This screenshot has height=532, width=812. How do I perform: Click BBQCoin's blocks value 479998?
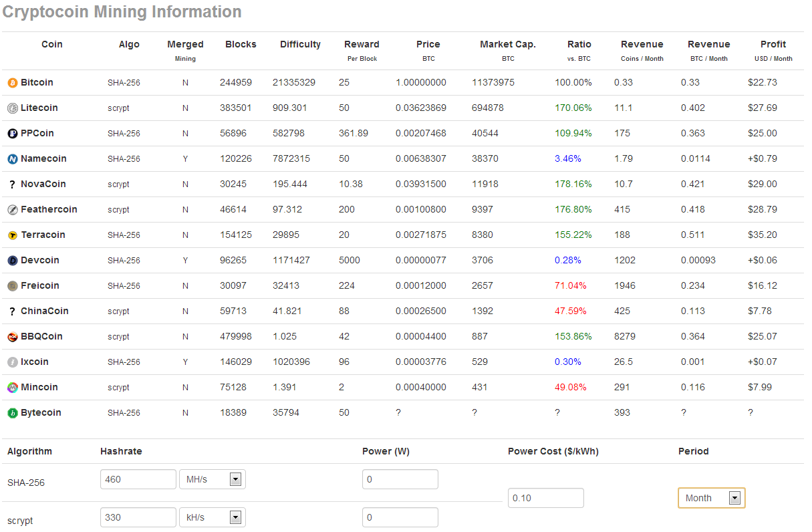point(236,336)
